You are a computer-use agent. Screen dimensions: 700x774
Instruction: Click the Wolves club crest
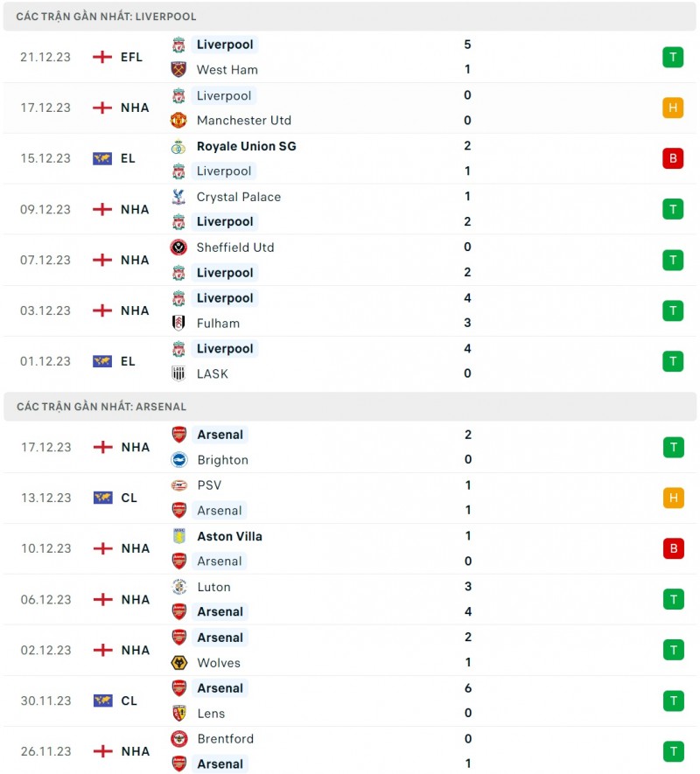tap(178, 663)
